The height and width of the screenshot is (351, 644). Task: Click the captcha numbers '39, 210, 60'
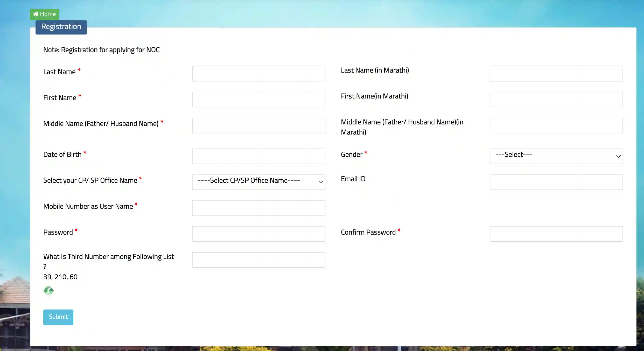[x=60, y=277]
